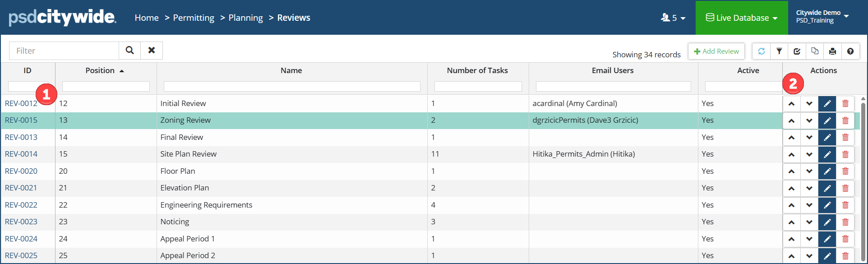The height and width of the screenshot is (264, 868).
Task: Clear the filter using the X icon
Action: [x=152, y=51]
